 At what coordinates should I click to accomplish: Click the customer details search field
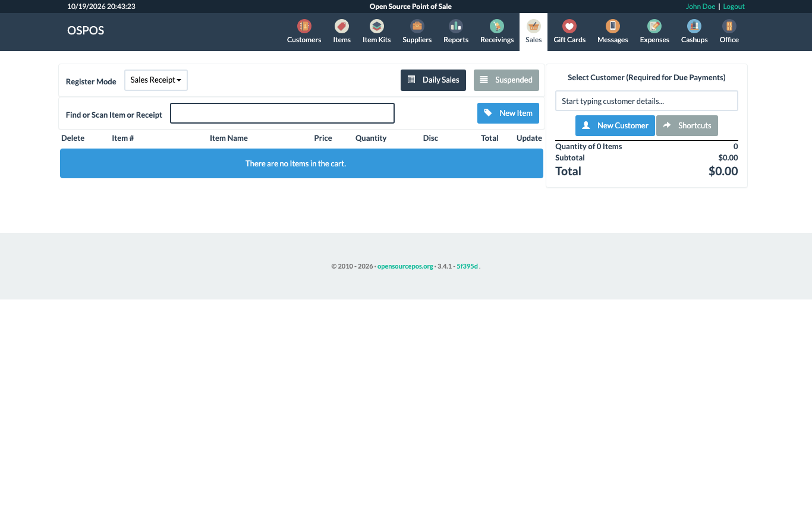pos(647,101)
